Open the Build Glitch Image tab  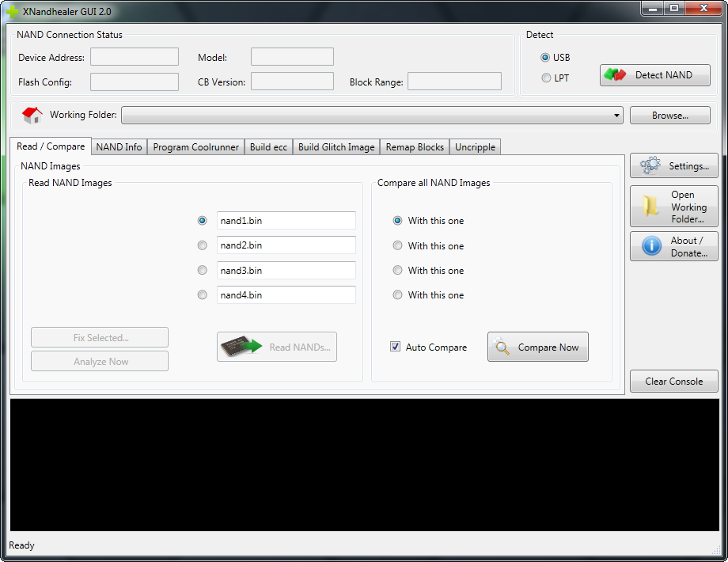click(336, 147)
